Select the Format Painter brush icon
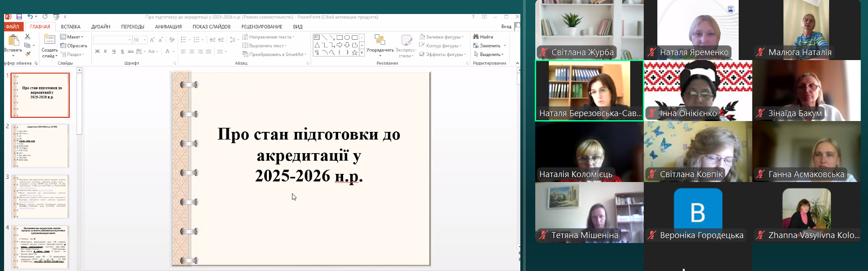The height and width of the screenshot is (271, 868). [x=28, y=54]
